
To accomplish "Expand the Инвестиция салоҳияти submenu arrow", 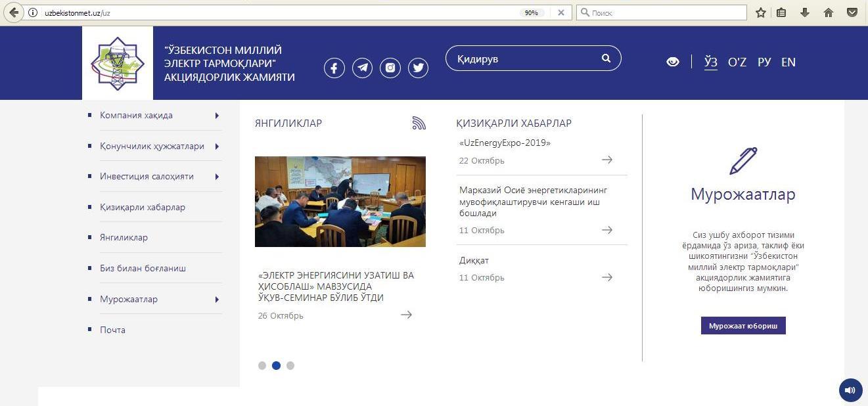I will 217,177.
